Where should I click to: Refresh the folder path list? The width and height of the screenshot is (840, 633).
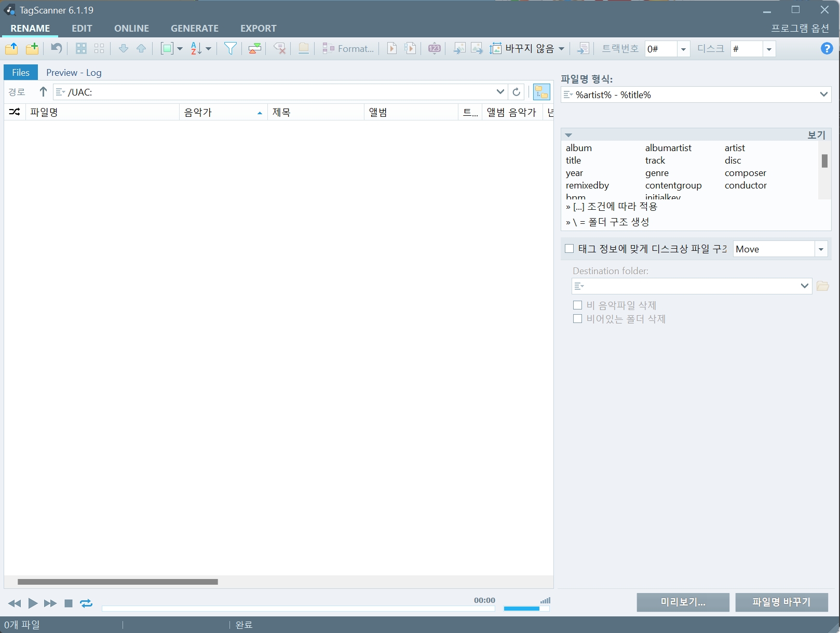tap(516, 92)
